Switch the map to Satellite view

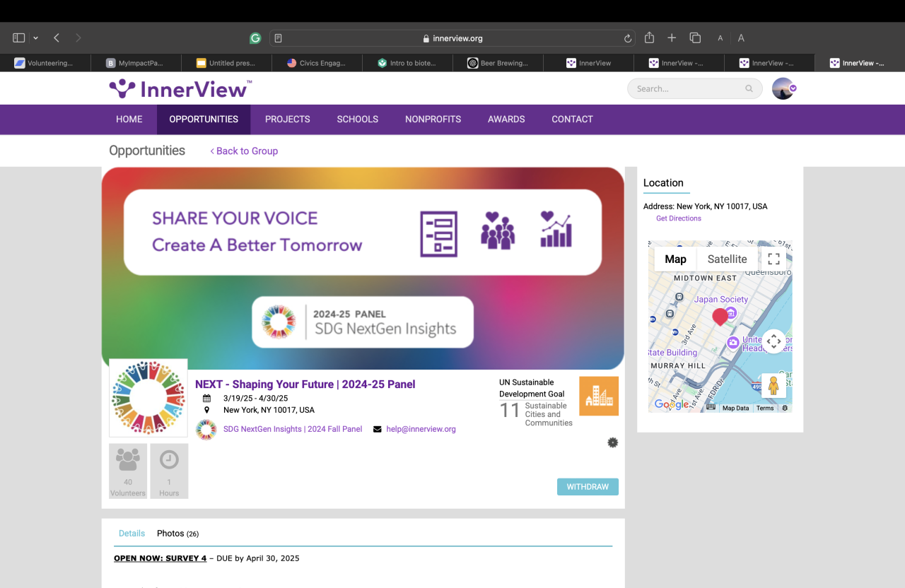tap(728, 259)
